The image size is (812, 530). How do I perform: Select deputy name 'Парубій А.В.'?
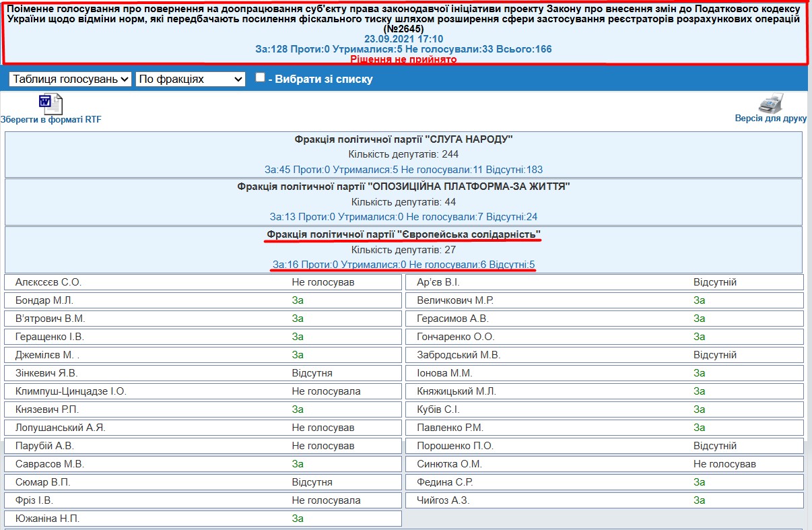[x=44, y=446]
